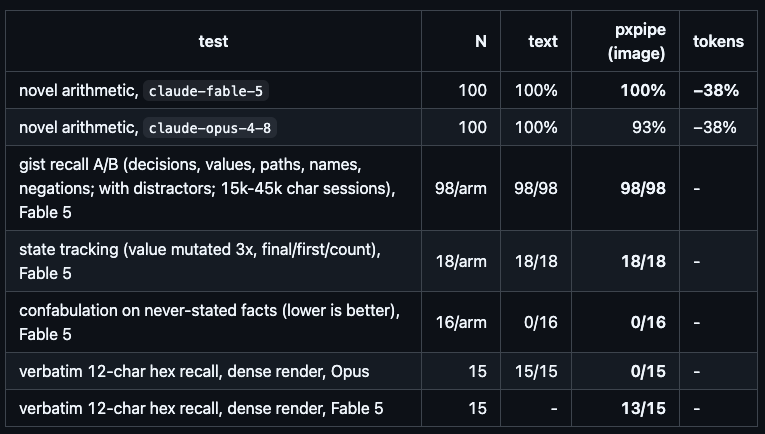
Task: Click the 'test' column header
Action: pos(213,41)
